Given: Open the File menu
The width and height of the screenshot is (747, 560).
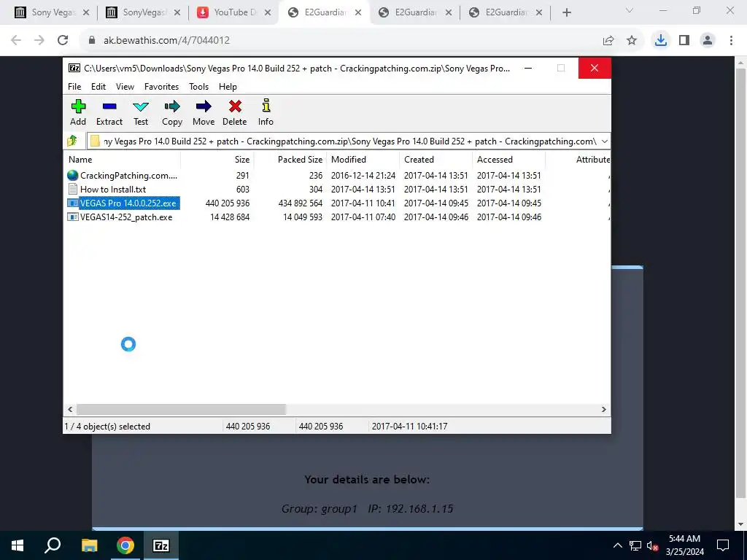Looking at the screenshot, I should pyautogui.click(x=74, y=87).
